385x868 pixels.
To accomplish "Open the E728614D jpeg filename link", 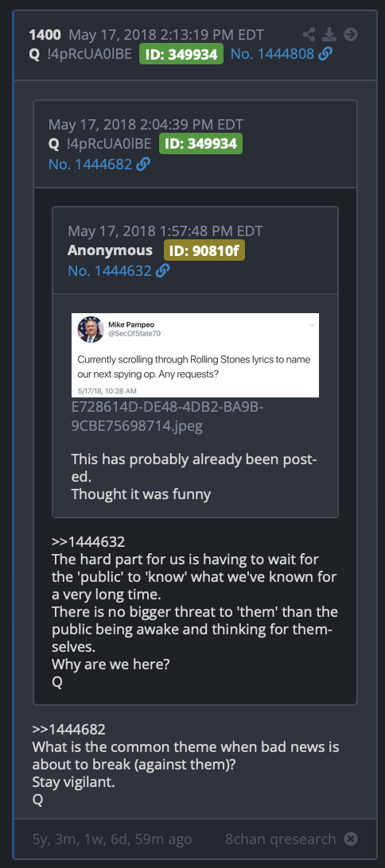I will pyautogui.click(x=167, y=417).
